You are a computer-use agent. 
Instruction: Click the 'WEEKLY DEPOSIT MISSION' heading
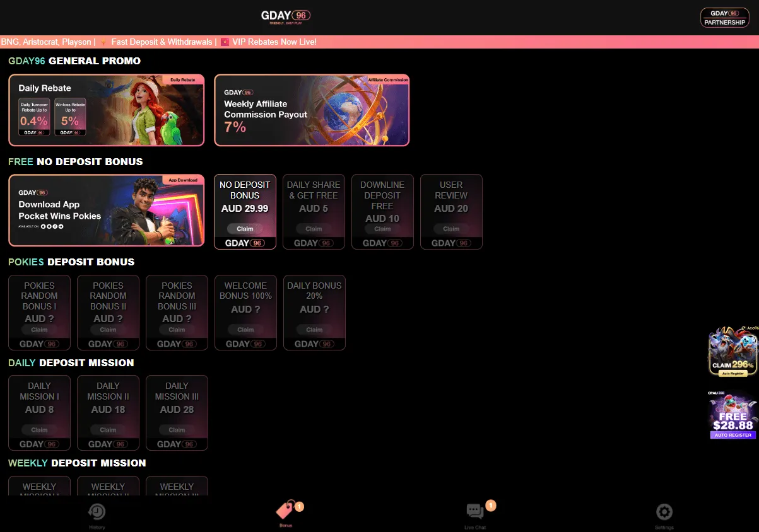[x=77, y=463]
